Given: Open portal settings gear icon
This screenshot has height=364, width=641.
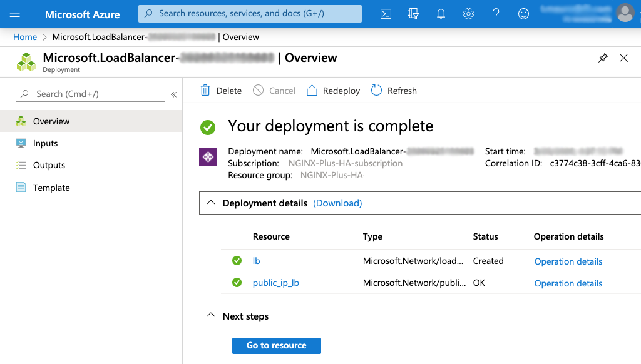Looking at the screenshot, I should [x=468, y=14].
